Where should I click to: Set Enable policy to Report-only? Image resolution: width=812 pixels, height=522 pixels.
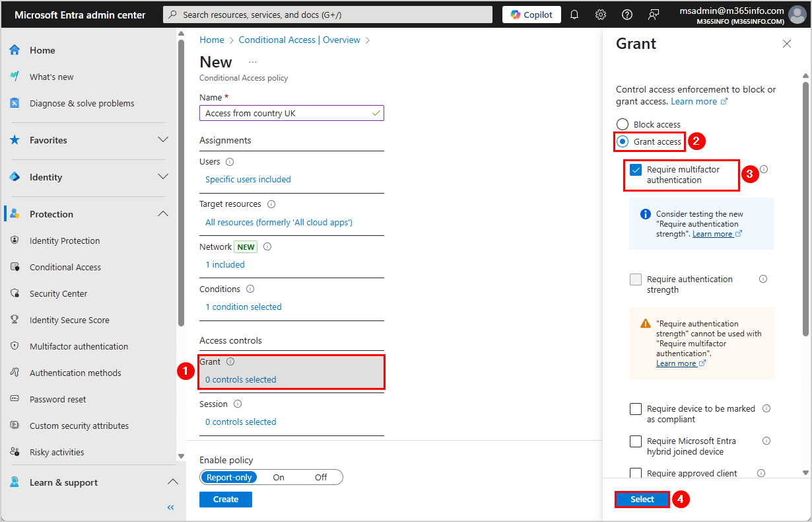click(229, 477)
